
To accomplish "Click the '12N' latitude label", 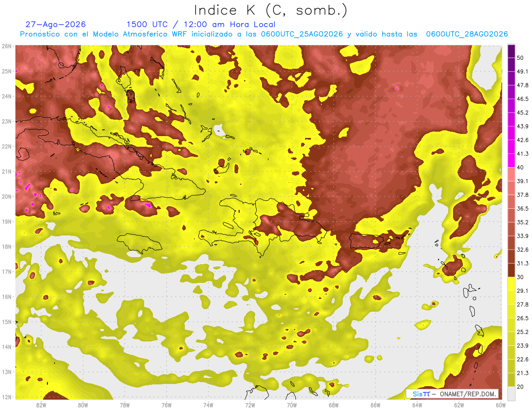I will click(7, 397).
